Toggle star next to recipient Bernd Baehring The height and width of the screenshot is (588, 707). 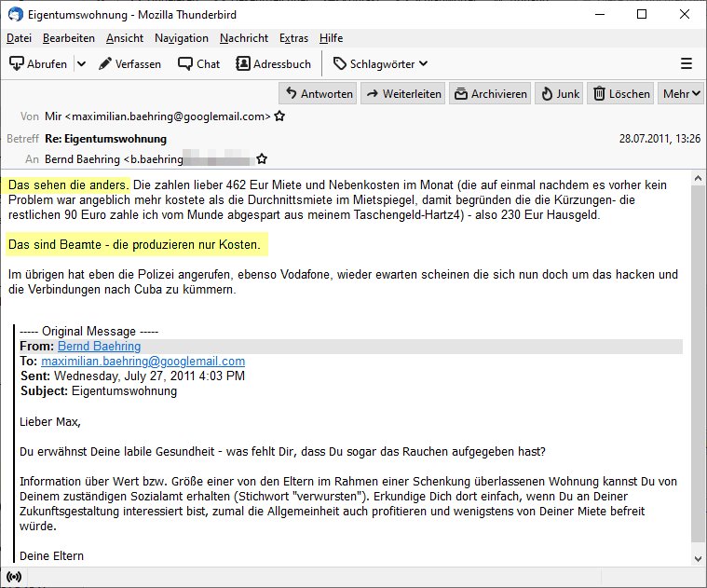click(262, 159)
